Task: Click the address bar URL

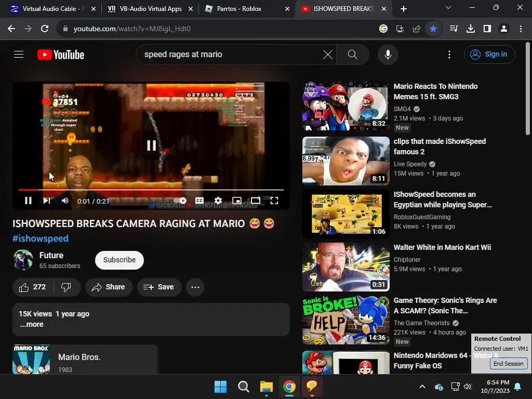Action: pos(131,29)
